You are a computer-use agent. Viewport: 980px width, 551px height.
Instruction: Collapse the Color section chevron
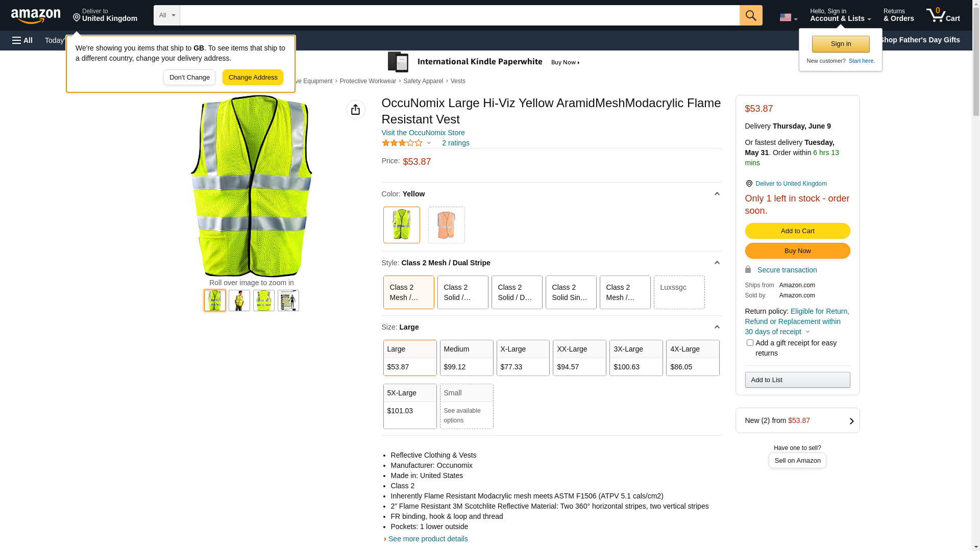click(717, 194)
